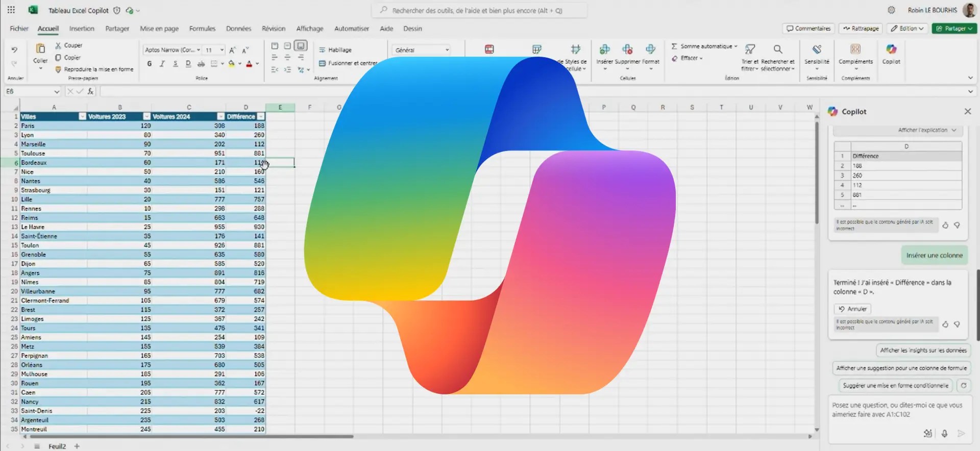
Task: Open the Coller paste button
Action: [x=40, y=56]
